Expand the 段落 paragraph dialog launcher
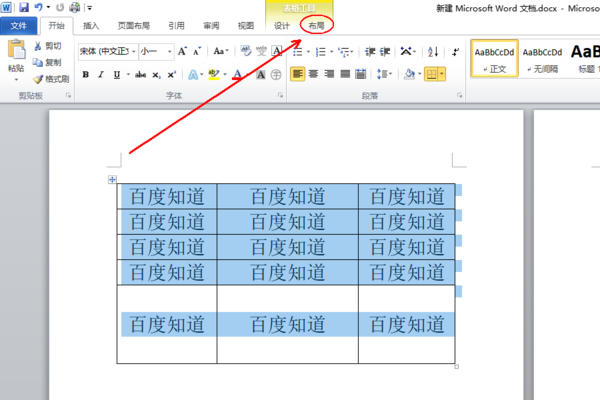600x400 pixels. point(460,95)
